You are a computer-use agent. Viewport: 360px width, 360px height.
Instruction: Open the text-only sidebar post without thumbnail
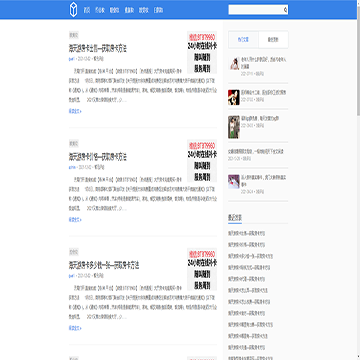[x=256, y=152]
